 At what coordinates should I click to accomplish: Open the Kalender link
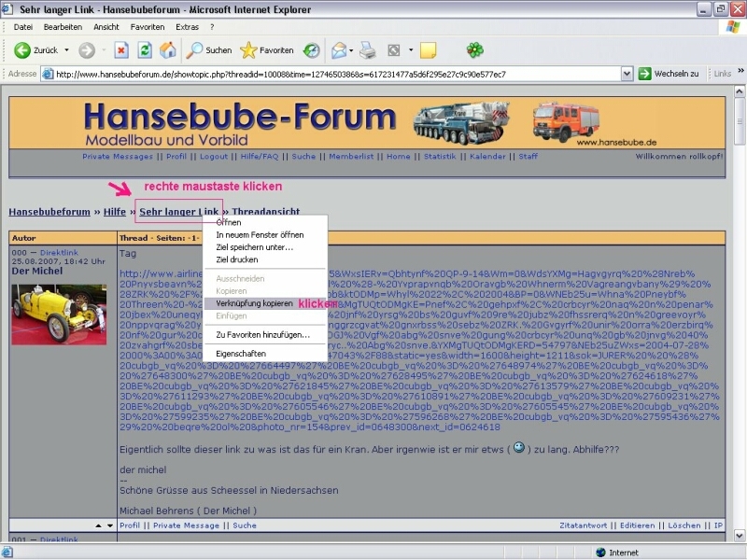[487, 156]
